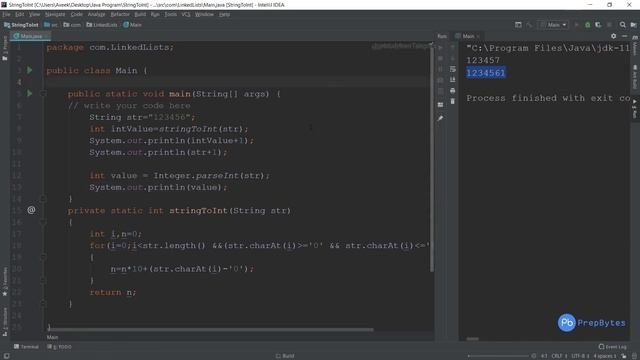The image size is (640, 360).
Task: Open the File menu
Action: pyautogui.click(x=6, y=14)
